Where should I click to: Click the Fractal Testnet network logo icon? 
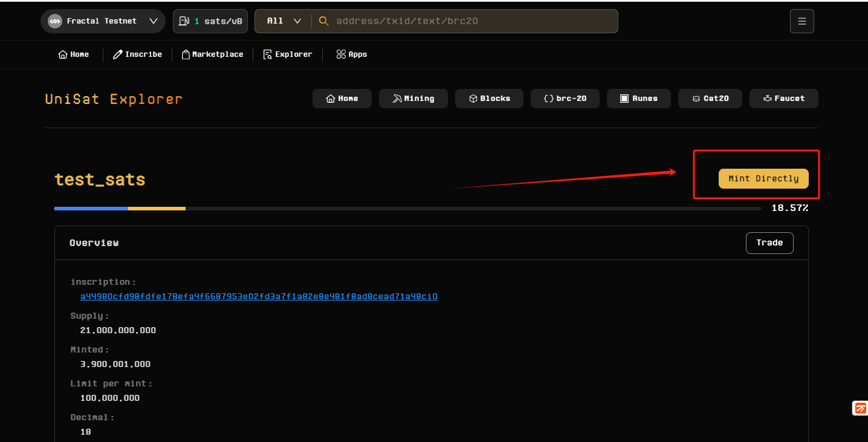point(55,21)
